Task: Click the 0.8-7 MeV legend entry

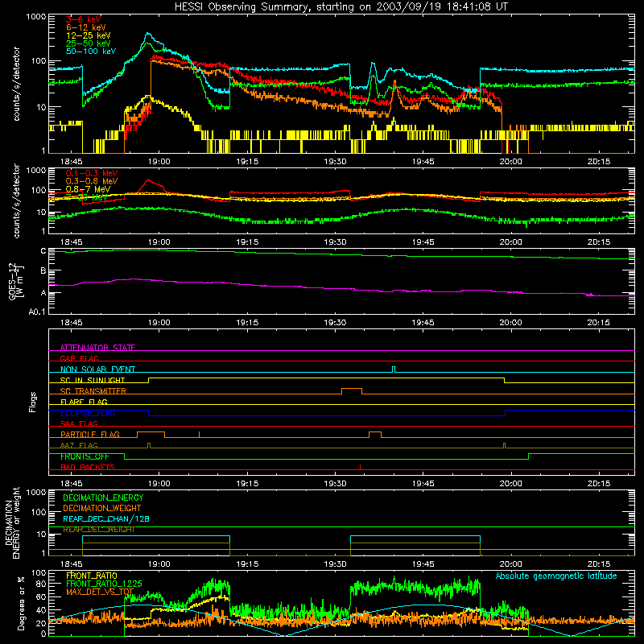Action: pos(89,189)
